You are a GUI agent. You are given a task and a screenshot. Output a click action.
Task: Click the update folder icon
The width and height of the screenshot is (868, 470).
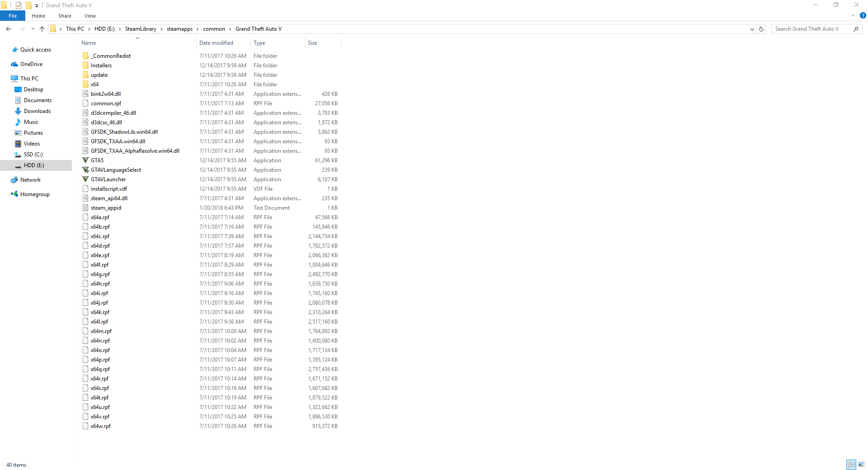[85, 75]
